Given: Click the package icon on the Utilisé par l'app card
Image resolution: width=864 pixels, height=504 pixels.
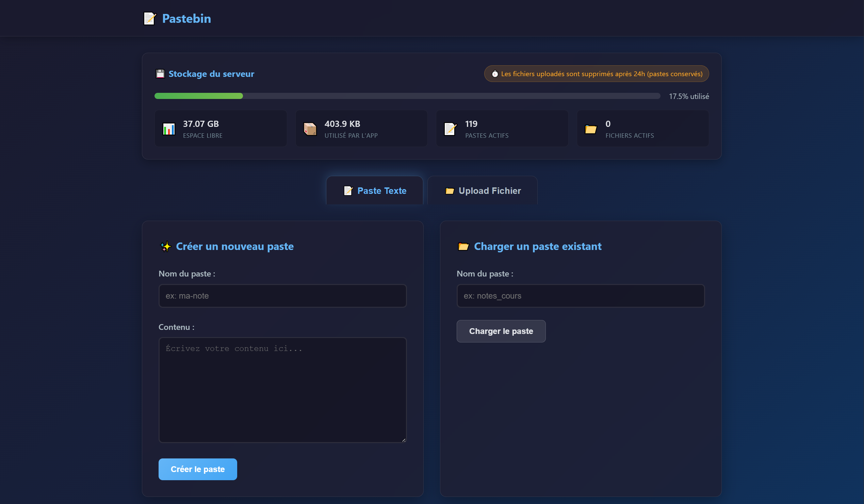Looking at the screenshot, I should pyautogui.click(x=310, y=129).
